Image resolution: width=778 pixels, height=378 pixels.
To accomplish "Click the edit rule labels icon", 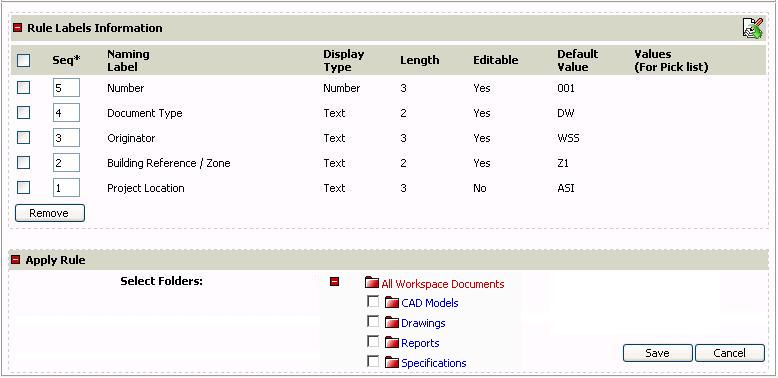I will (x=753, y=28).
